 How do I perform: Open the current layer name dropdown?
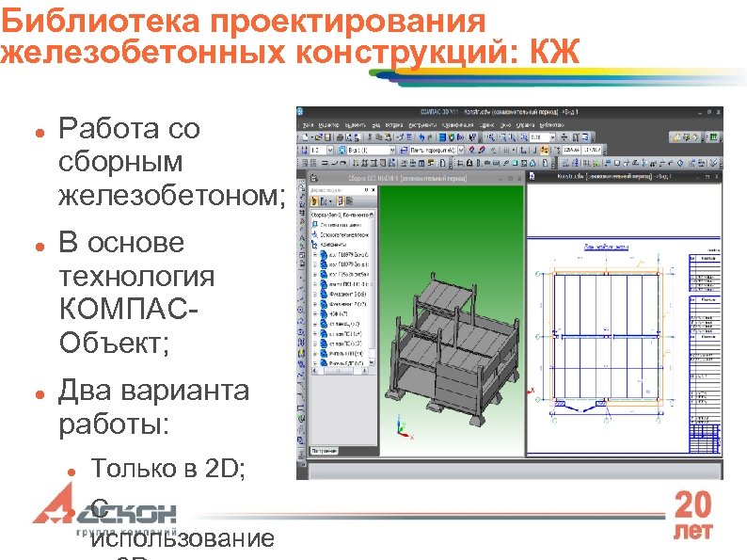click(461, 151)
